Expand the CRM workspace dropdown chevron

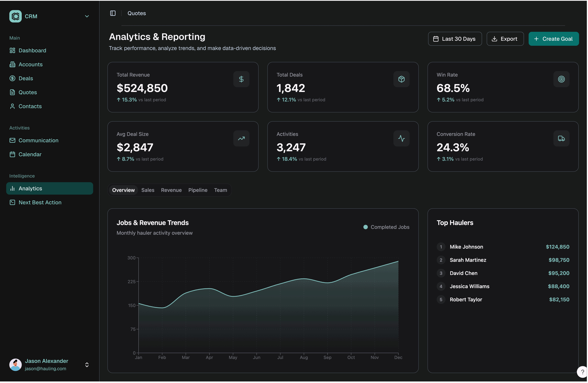[87, 16]
